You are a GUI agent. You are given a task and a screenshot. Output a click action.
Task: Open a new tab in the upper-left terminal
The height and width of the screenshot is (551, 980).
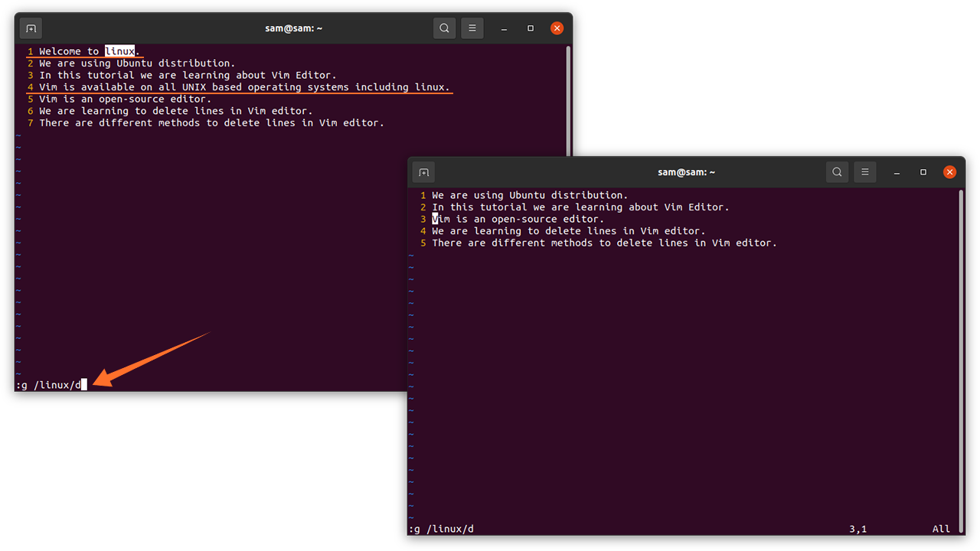click(31, 28)
